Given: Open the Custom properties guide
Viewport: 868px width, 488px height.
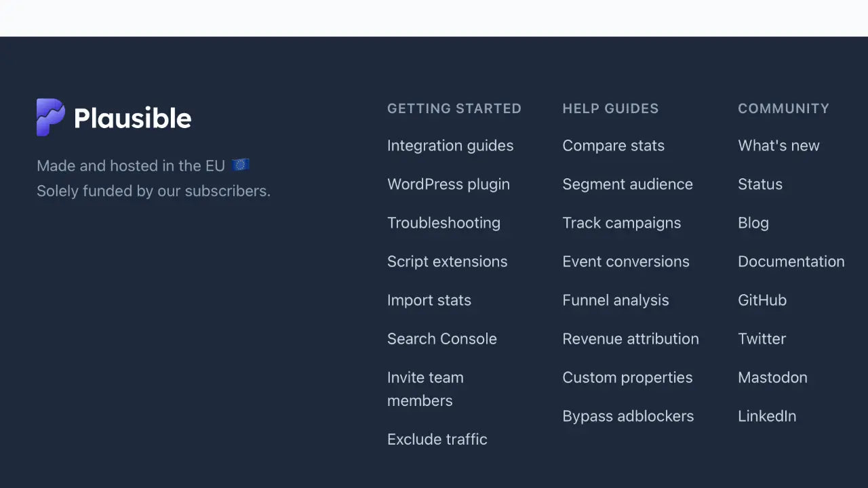Looking at the screenshot, I should point(627,377).
